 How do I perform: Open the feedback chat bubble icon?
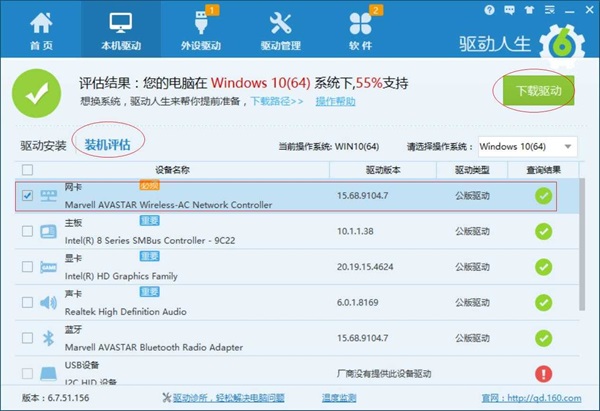(509, 10)
